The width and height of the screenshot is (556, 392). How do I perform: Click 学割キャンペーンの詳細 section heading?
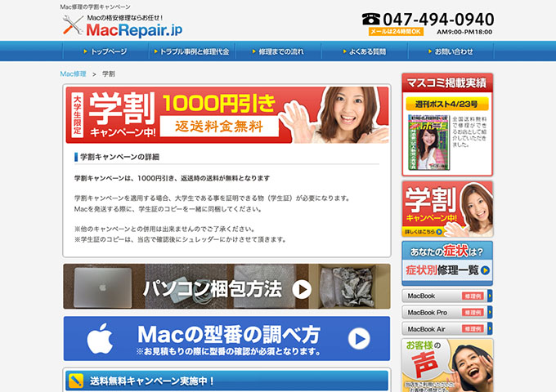pos(120,157)
